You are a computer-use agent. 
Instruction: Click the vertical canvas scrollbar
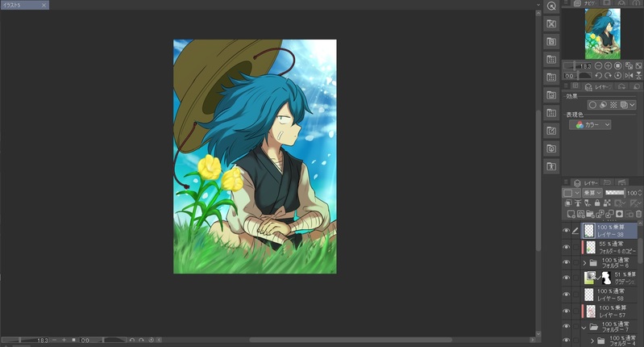(x=538, y=180)
